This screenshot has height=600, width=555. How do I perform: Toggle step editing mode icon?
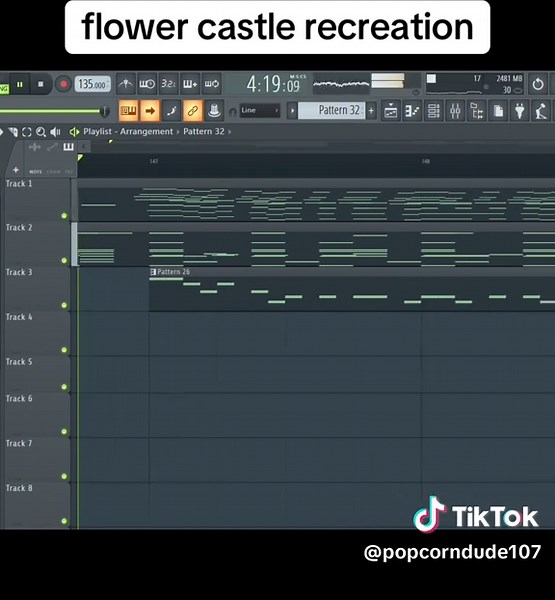(171, 111)
